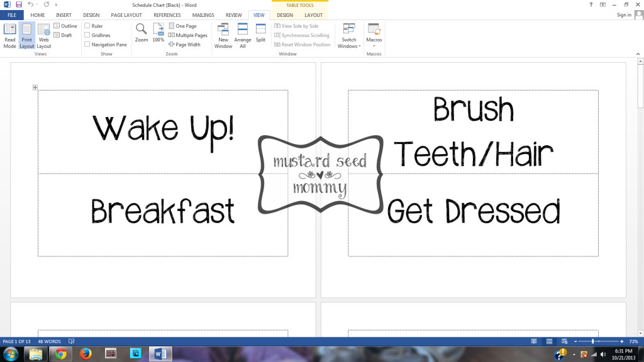Set zoom to 100%

point(158,33)
